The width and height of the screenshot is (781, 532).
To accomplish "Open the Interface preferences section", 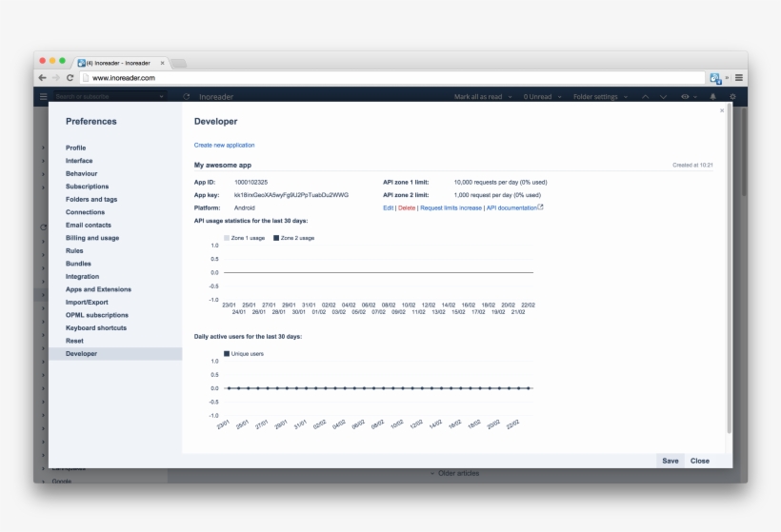I will coord(79,161).
